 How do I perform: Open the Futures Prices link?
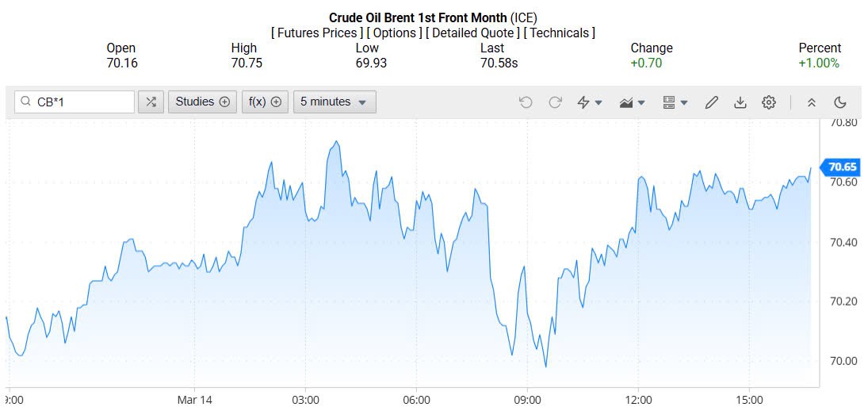(316, 33)
